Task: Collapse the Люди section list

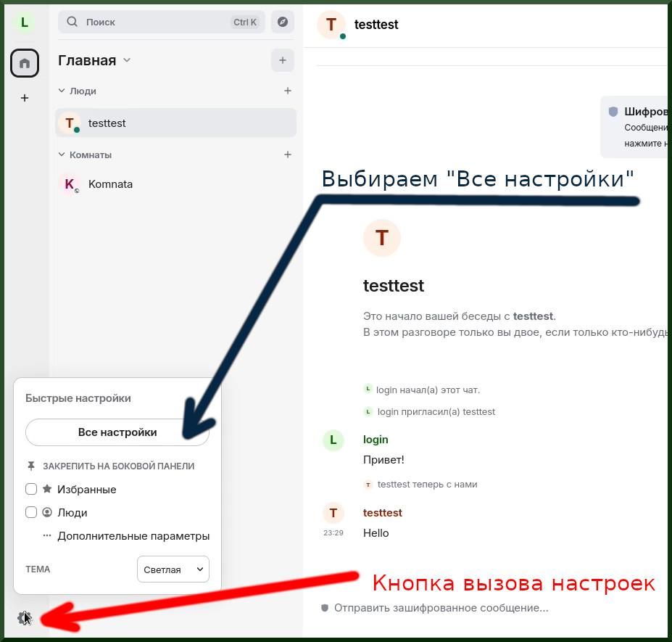Action: 62,91
